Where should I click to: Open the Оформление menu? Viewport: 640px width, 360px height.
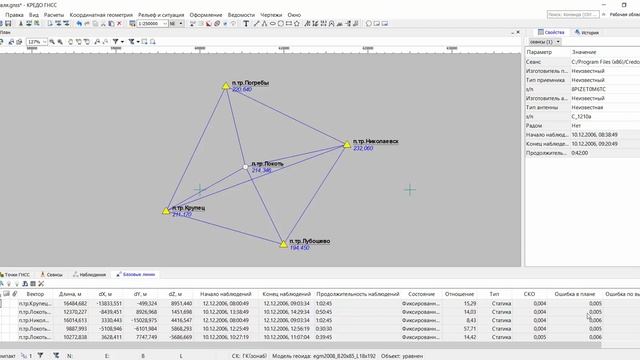[206, 15]
